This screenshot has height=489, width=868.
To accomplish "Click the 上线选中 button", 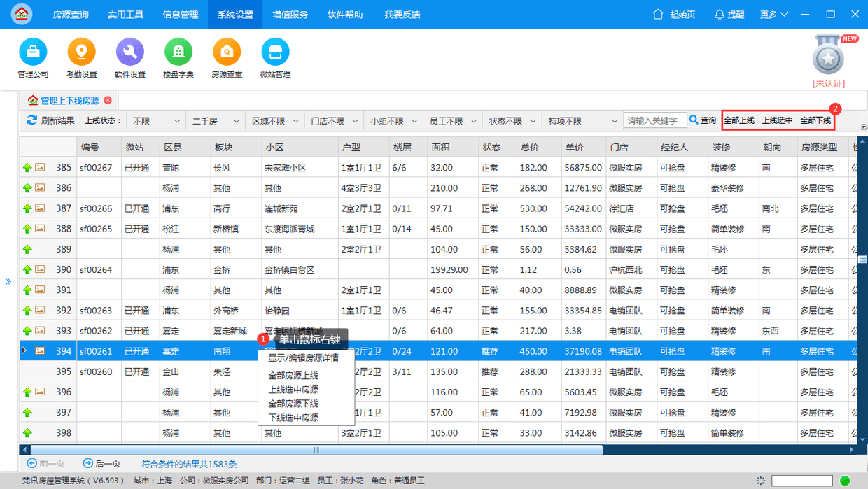I will coord(778,120).
